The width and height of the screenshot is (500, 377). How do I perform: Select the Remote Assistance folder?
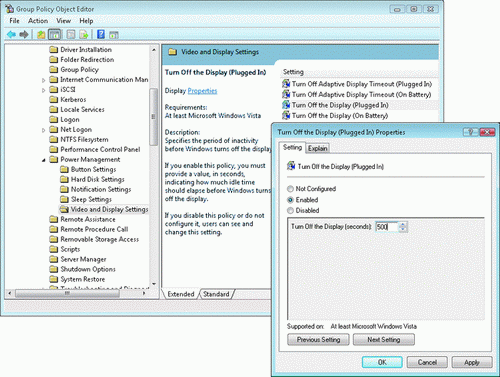[x=82, y=220]
